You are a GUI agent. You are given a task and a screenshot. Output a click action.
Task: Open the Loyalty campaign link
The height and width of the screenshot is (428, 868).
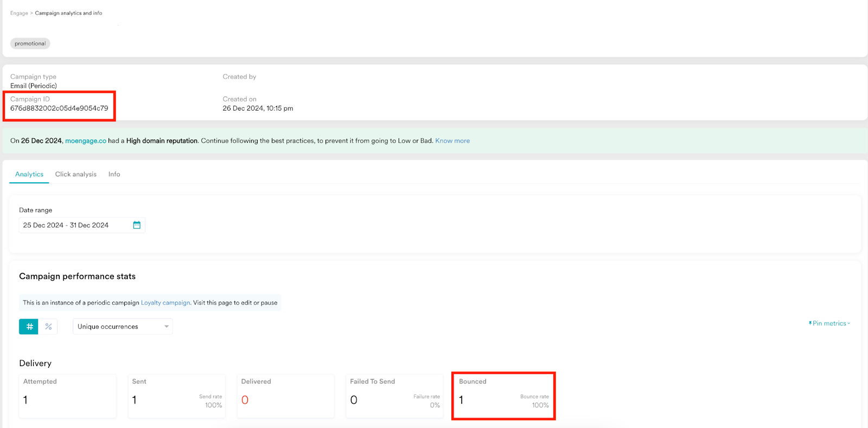(x=165, y=303)
